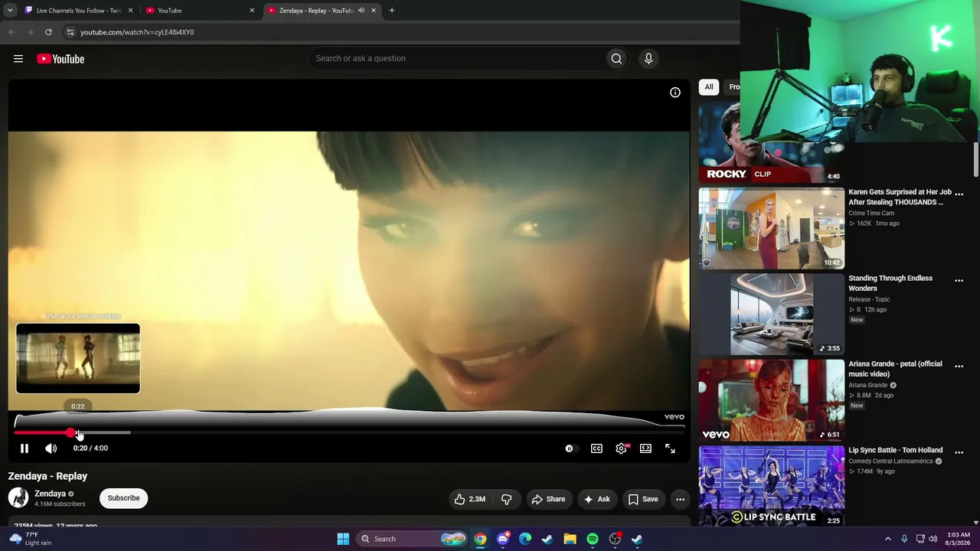
Task: Mute the Zendaya tab via speaker icon
Action: (361, 11)
